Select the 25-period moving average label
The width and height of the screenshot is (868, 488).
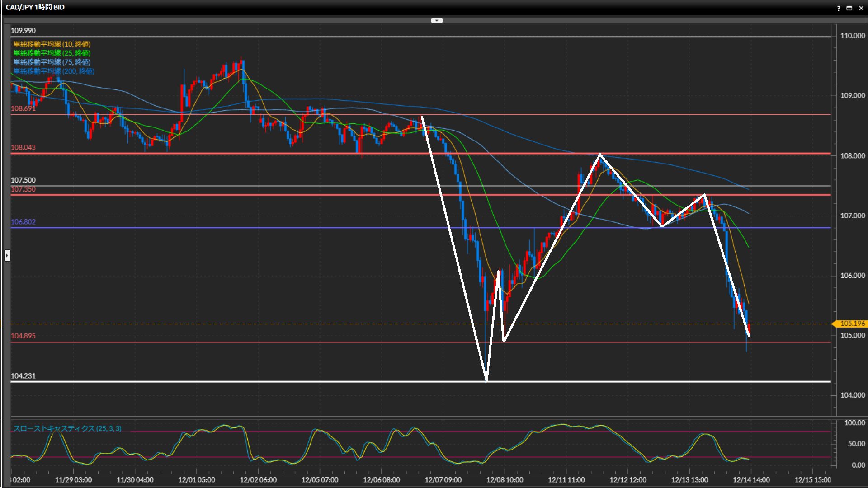coord(52,53)
